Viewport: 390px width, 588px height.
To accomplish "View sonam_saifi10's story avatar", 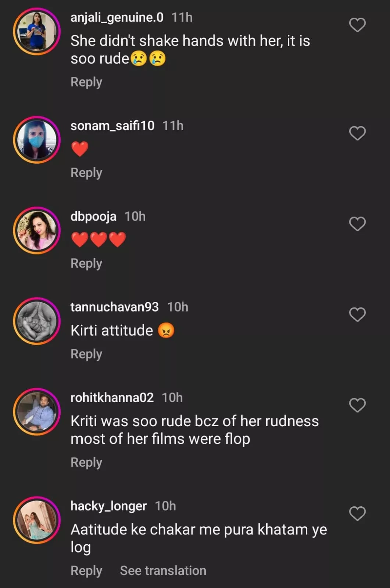I will [x=37, y=140].
